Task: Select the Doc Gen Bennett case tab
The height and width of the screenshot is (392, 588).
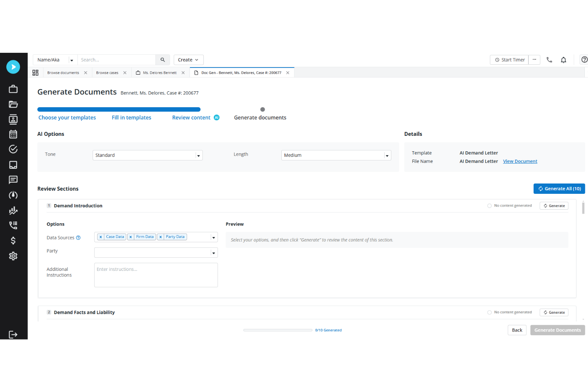Action: click(241, 73)
